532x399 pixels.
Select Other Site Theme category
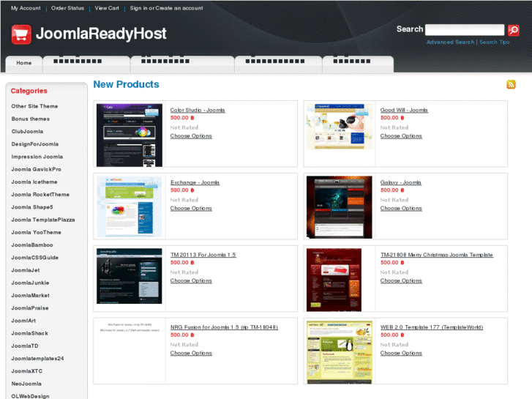[x=34, y=106]
